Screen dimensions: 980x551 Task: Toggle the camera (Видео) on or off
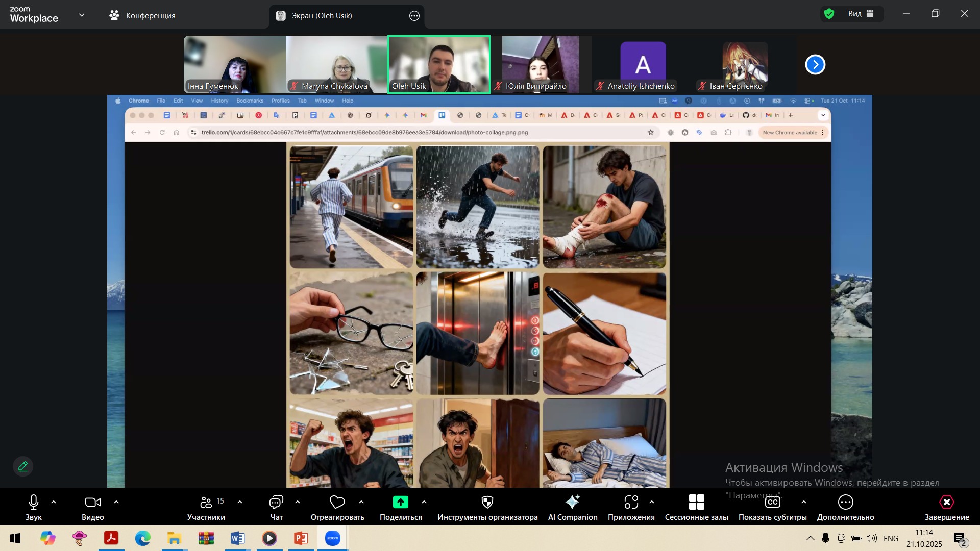pyautogui.click(x=92, y=503)
